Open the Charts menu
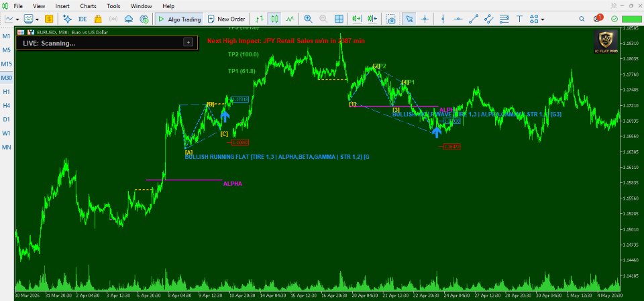644x301 pixels. pos(89,6)
